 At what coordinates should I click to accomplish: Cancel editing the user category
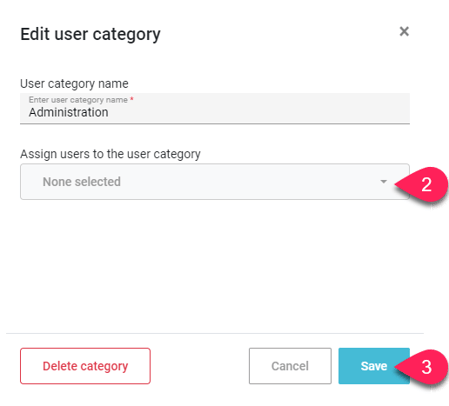(290, 366)
